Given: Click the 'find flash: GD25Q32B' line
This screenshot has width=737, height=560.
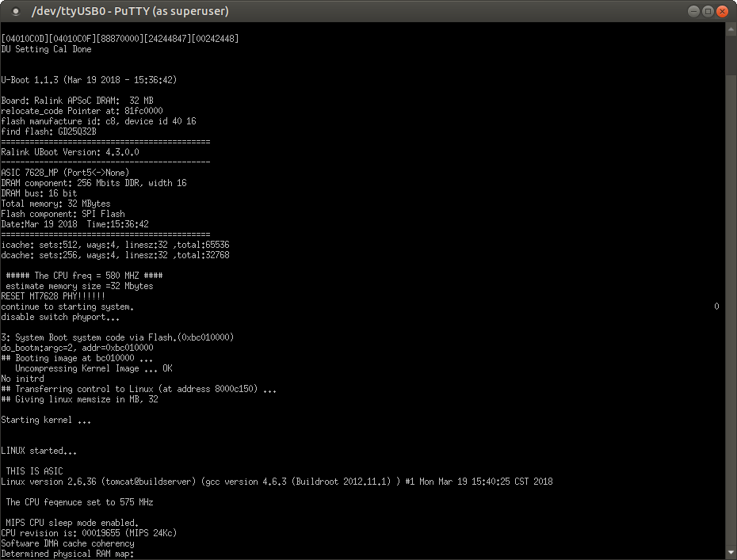Looking at the screenshot, I should point(48,131).
